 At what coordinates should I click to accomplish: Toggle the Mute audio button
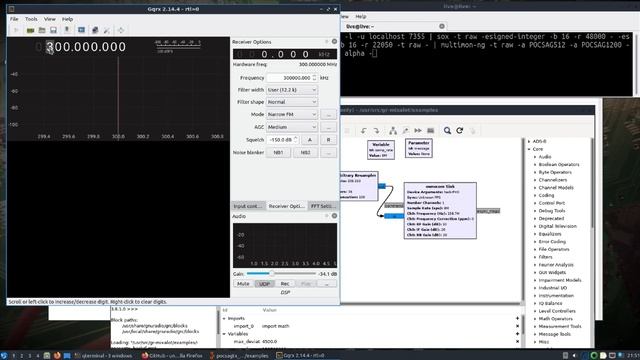coord(243,284)
